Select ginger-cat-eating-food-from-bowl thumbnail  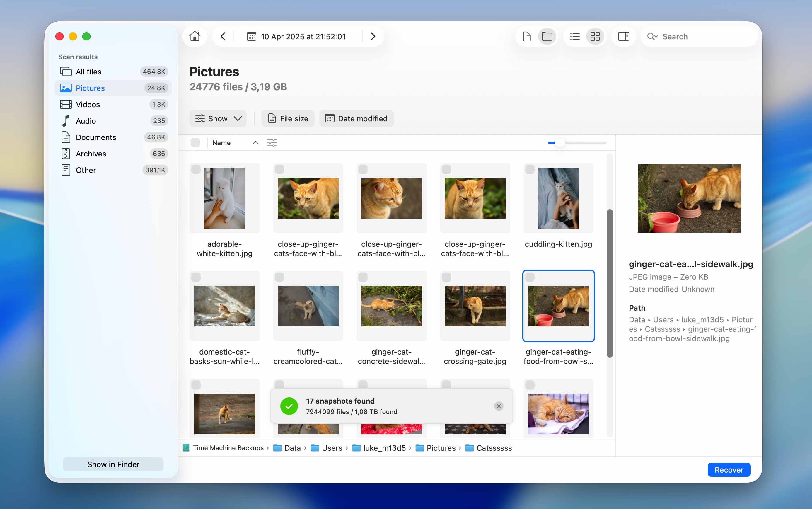(558, 306)
